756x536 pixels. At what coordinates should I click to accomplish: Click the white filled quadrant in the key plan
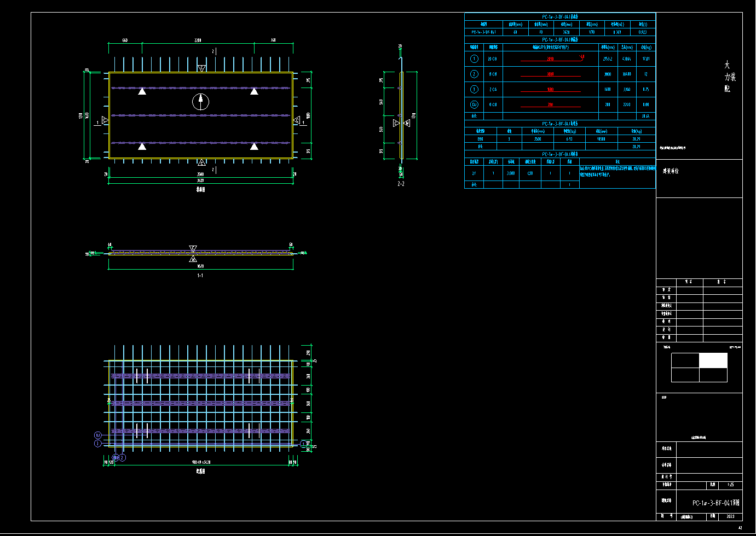[713, 360]
